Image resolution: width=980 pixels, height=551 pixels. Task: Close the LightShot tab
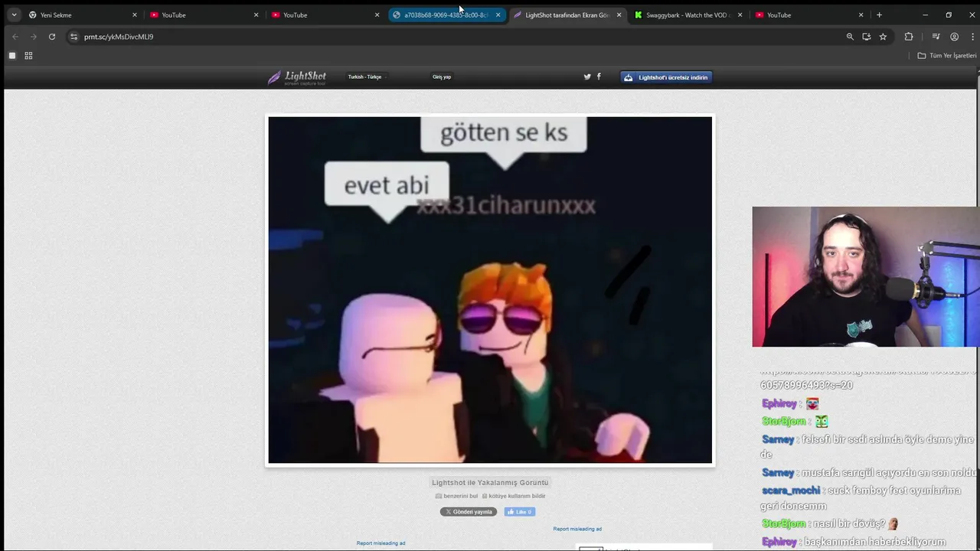click(619, 15)
